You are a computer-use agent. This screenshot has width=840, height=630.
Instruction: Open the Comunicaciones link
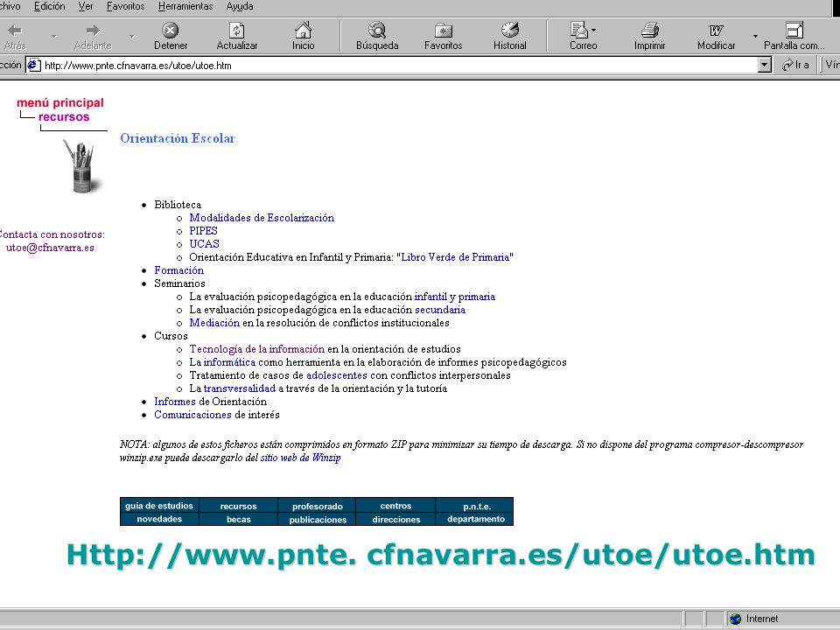pyautogui.click(x=192, y=415)
